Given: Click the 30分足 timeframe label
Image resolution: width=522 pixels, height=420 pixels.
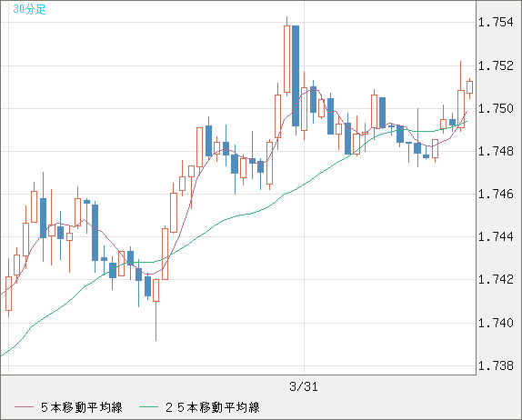Looking at the screenshot, I should [29, 9].
